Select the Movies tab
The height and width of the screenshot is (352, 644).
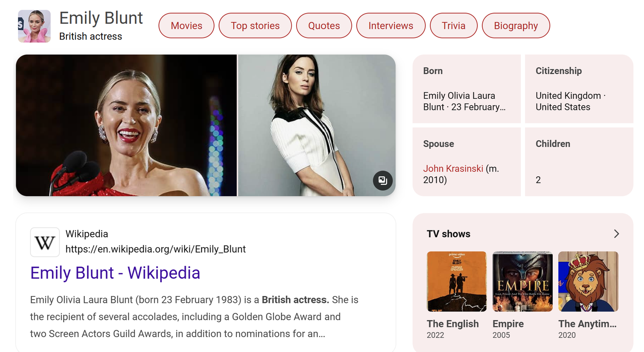186,26
